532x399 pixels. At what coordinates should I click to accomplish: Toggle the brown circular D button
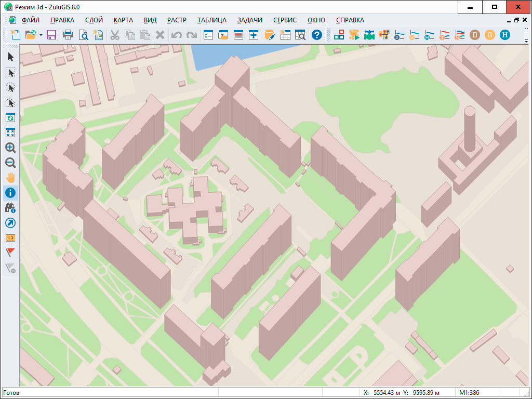click(x=474, y=35)
